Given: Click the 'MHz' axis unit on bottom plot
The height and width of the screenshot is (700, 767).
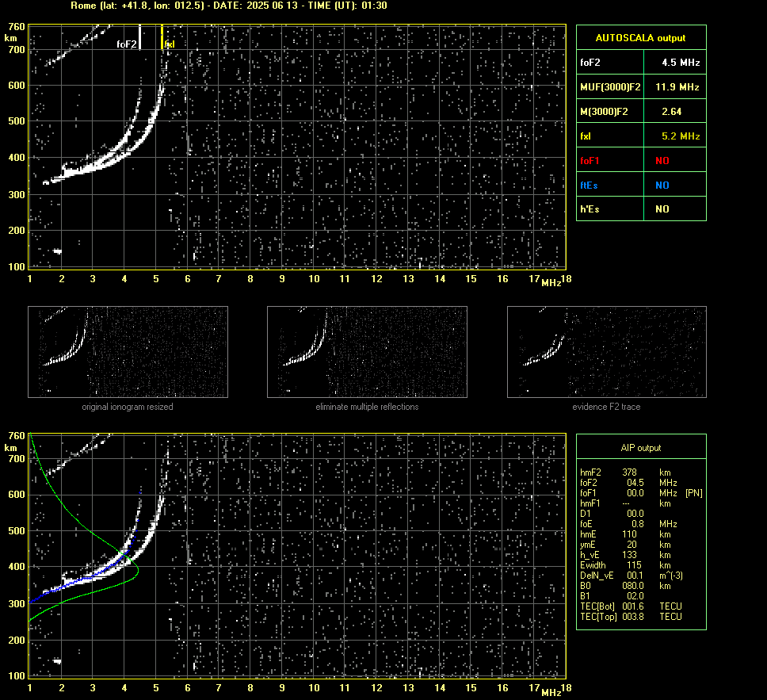Looking at the screenshot, I should point(551,692).
